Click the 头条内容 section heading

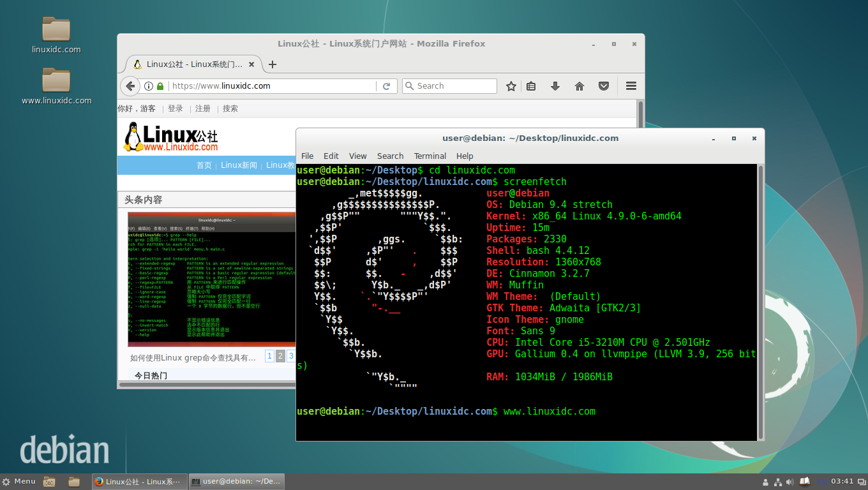click(144, 200)
